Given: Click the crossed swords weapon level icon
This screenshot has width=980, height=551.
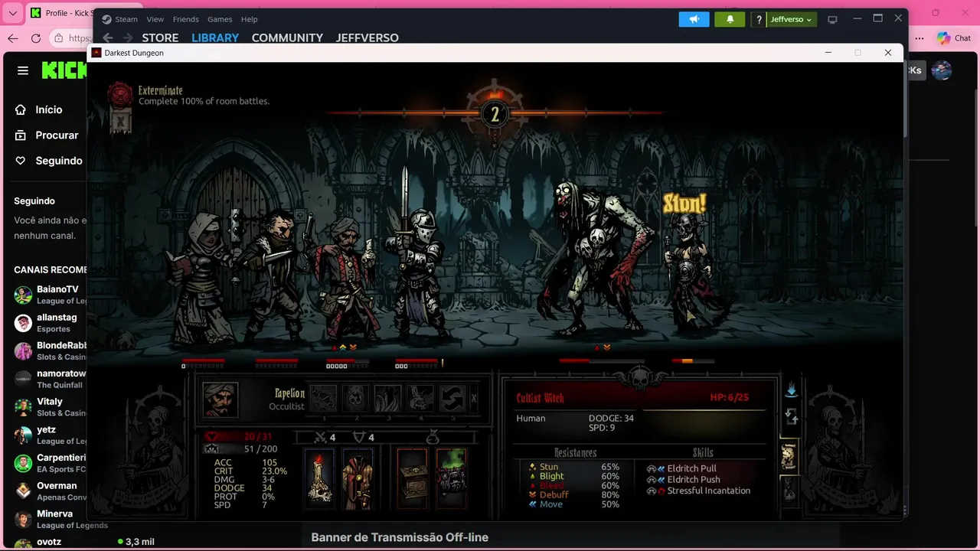Looking at the screenshot, I should click(x=322, y=437).
